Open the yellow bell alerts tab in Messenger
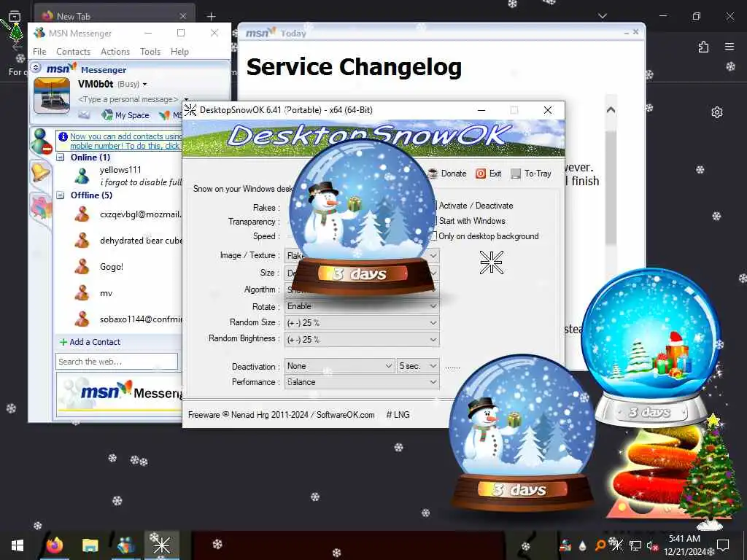 (40, 172)
